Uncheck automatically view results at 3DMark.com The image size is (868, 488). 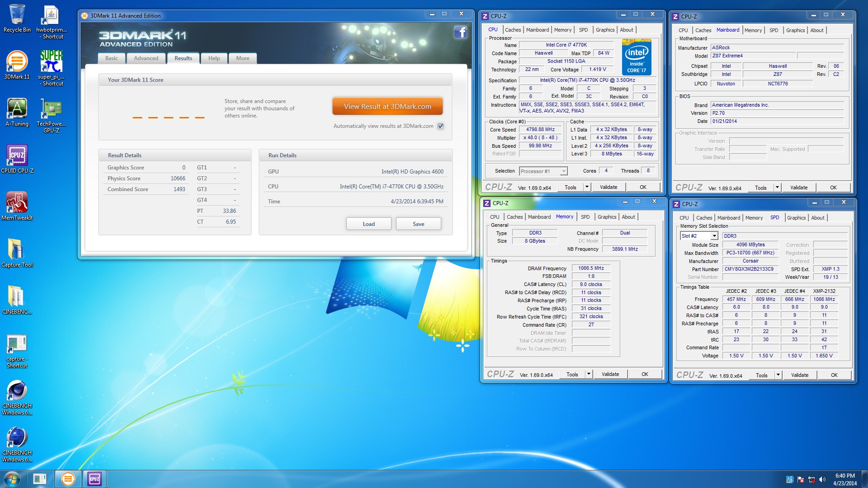440,127
